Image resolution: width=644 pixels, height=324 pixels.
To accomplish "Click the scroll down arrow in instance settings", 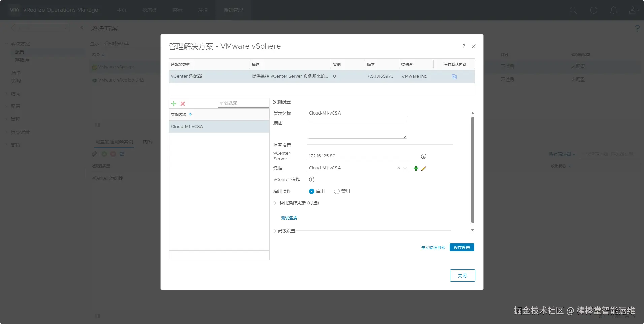I will tap(473, 230).
